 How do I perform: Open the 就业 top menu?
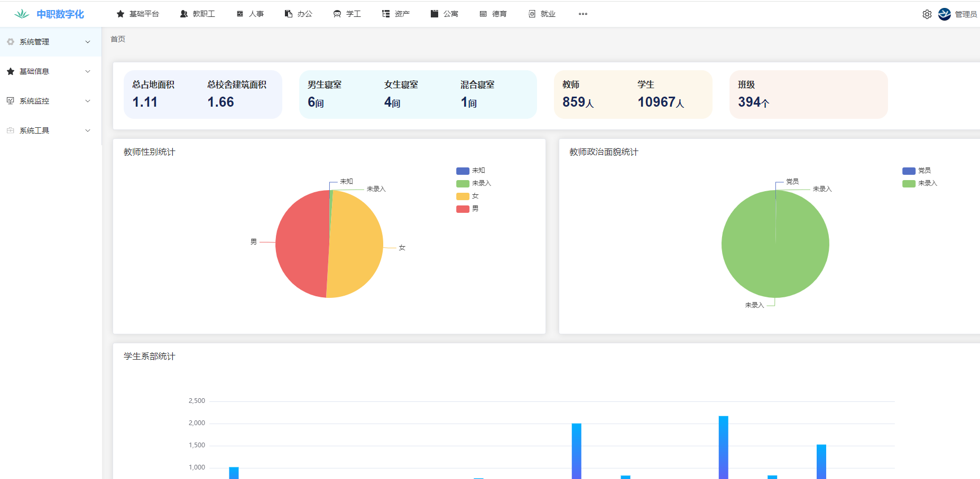542,14
